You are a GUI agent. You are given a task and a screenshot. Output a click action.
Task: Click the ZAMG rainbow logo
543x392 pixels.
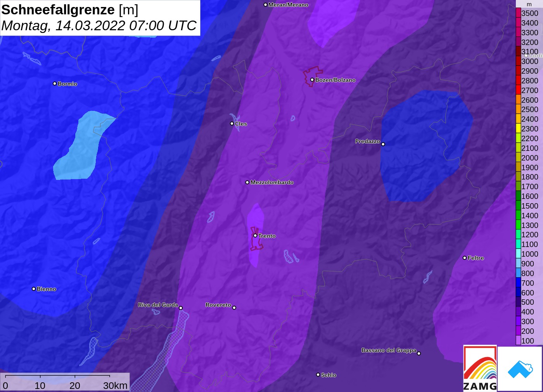point(480,368)
